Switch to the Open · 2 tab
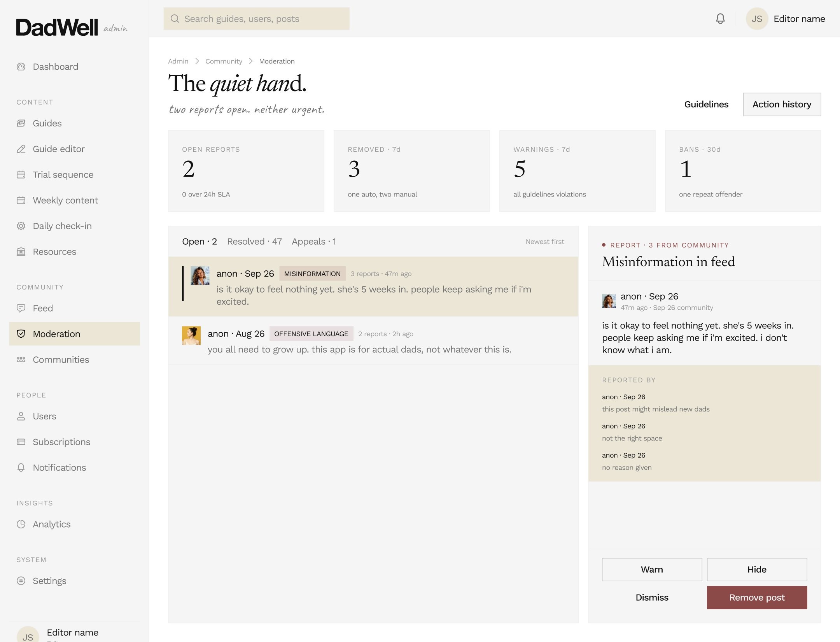Viewport: 840px width, 642px height. (199, 242)
